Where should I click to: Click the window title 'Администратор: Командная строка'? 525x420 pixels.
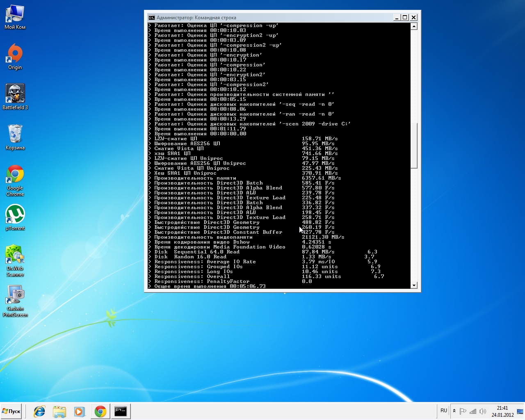(x=196, y=18)
